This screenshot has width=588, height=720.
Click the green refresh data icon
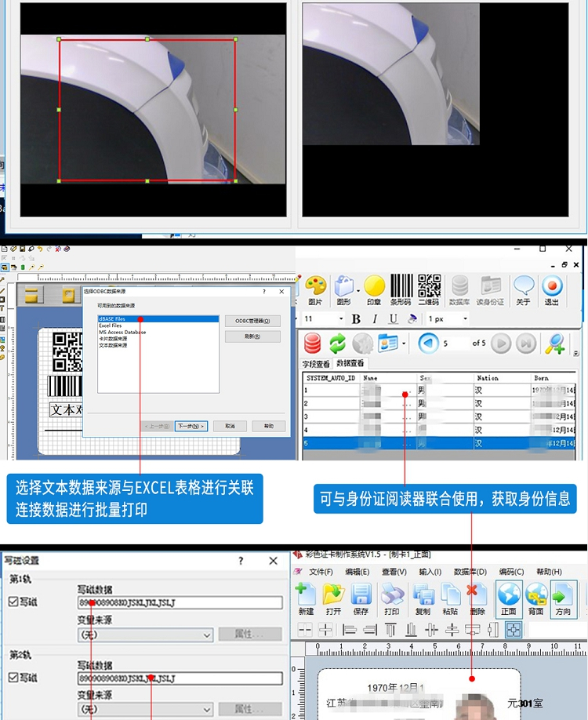click(x=337, y=344)
